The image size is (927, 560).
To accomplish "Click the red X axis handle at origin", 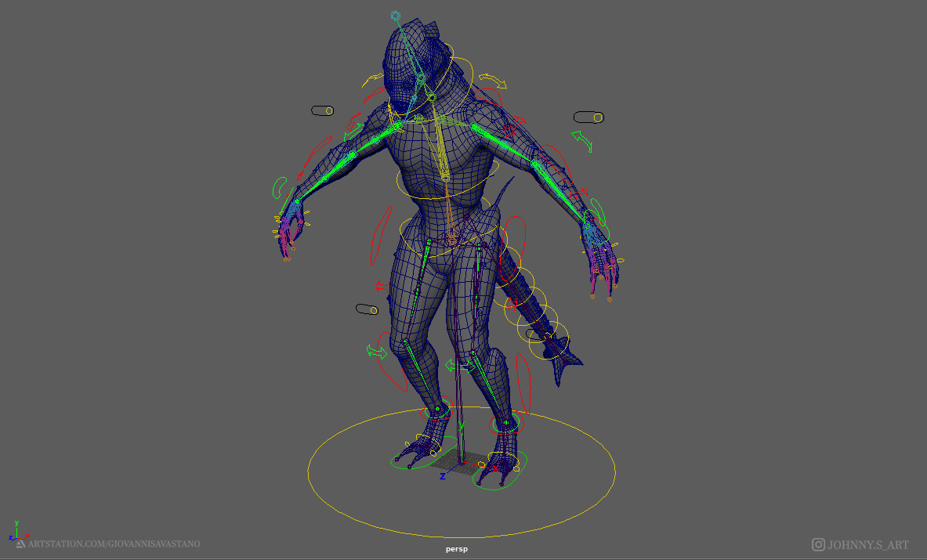I will (x=495, y=468).
